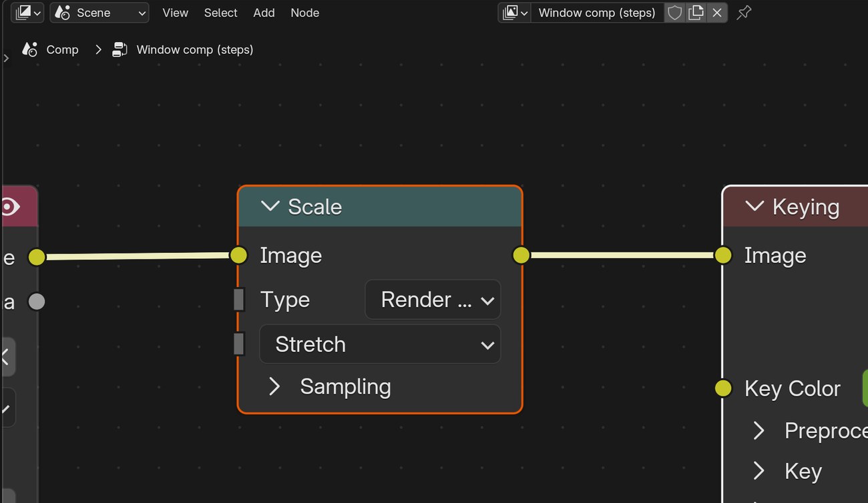
Task: Open the Add menu
Action: [x=264, y=13]
